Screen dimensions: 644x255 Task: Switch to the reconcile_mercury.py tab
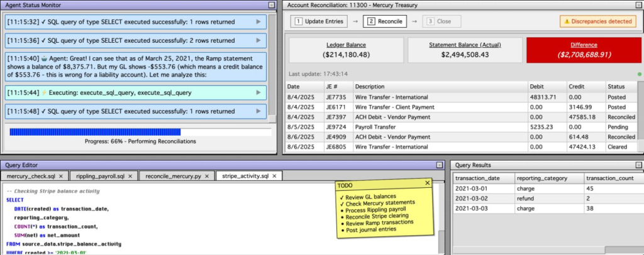coord(172,176)
